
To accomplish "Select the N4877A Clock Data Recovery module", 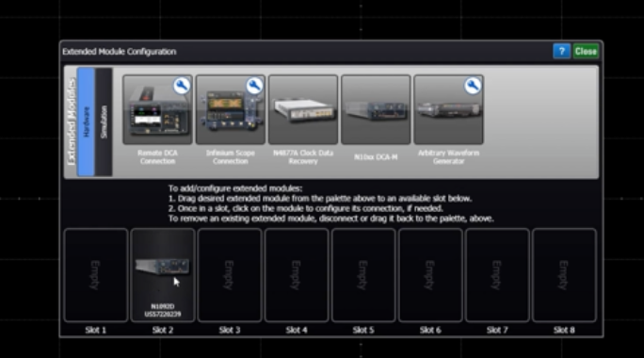I will (303, 109).
